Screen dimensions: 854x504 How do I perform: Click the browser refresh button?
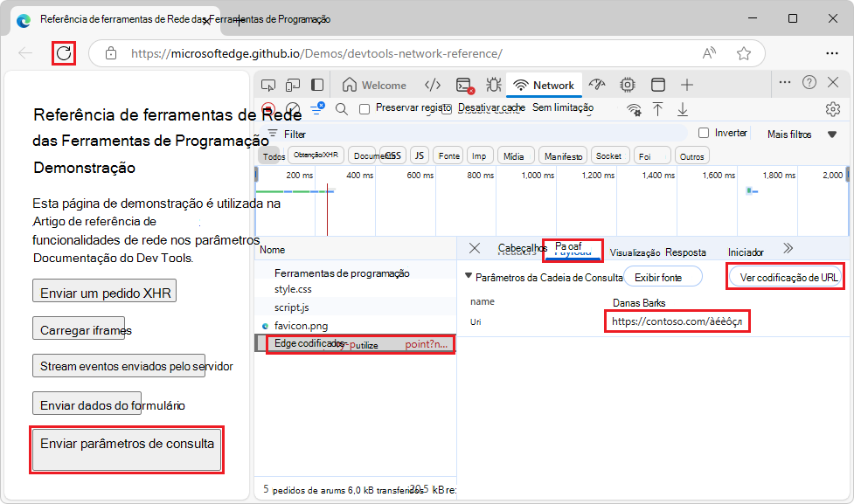(x=64, y=53)
